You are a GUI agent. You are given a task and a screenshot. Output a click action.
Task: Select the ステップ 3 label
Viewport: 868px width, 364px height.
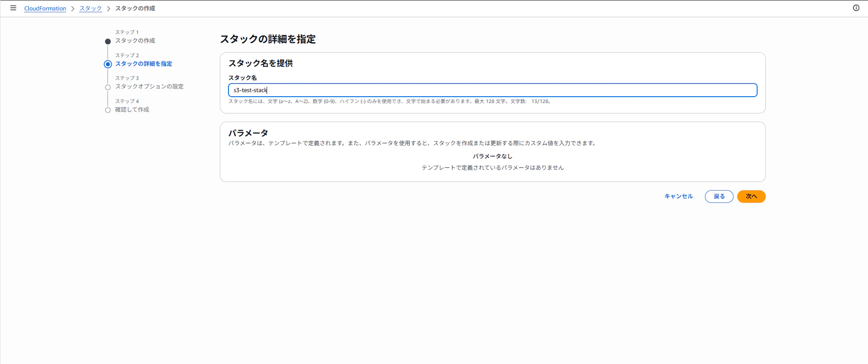(127, 78)
